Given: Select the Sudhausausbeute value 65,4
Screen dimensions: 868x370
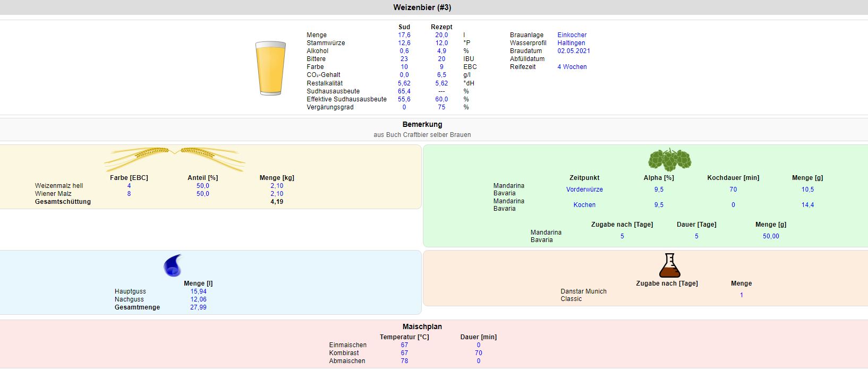Looking at the screenshot, I should pos(404,91).
